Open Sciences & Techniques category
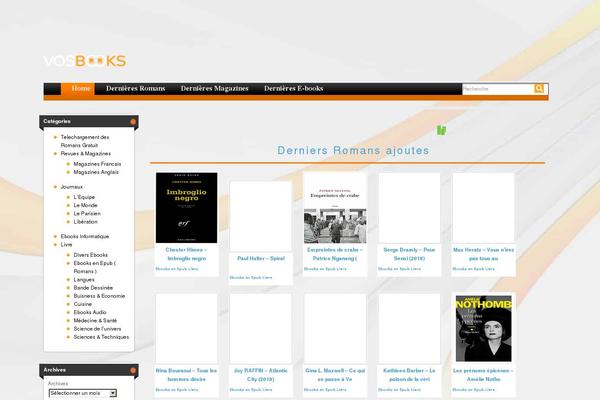Image resolution: width=600 pixels, height=400 pixels. (101, 337)
